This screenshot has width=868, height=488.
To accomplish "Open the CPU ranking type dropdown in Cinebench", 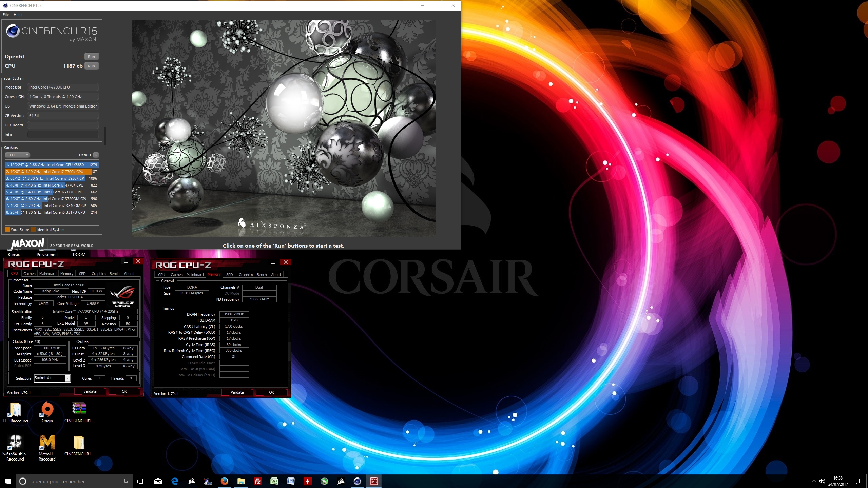I will (17, 155).
